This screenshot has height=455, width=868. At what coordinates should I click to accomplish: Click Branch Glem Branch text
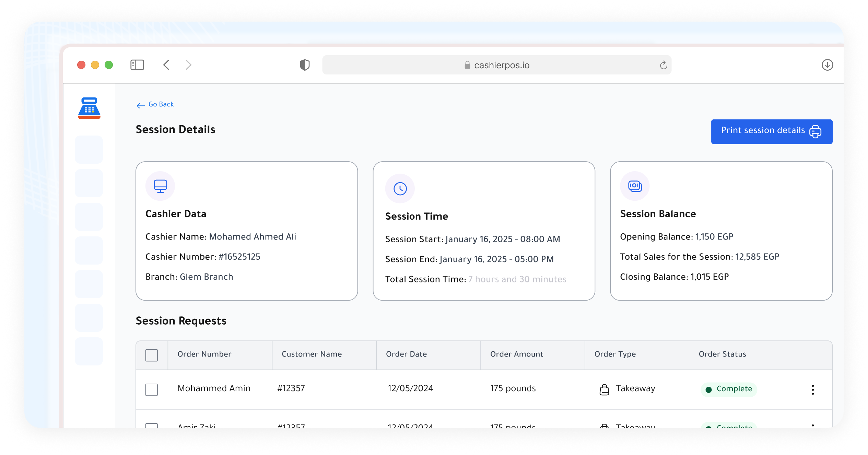point(189,277)
